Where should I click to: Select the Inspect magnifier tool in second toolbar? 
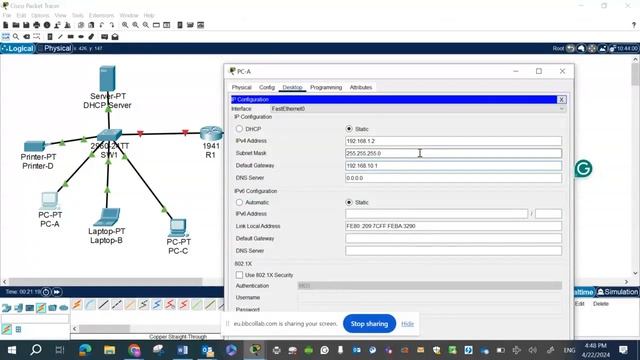pyautogui.click(x=16, y=37)
